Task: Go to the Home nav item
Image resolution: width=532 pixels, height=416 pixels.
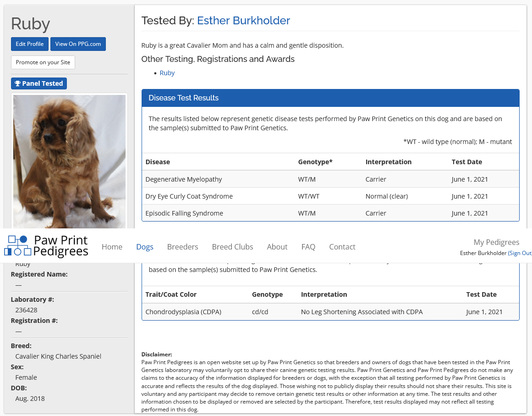Action: [112, 247]
